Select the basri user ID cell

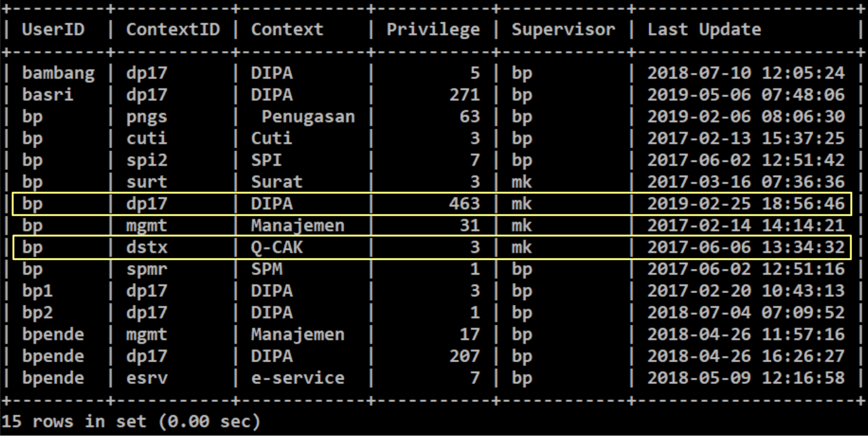(48, 95)
